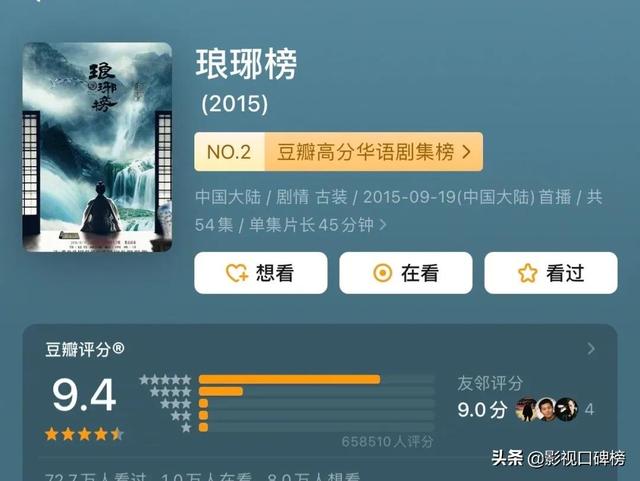640x481 pixels.
Task: Tap the large 9.4 score
Action: (84, 395)
